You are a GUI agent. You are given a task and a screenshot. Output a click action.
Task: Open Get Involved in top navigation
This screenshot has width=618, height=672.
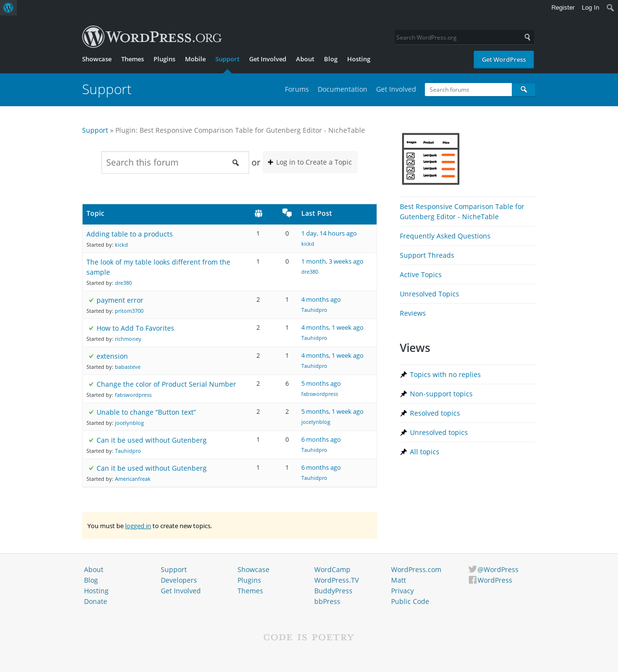tap(267, 59)
